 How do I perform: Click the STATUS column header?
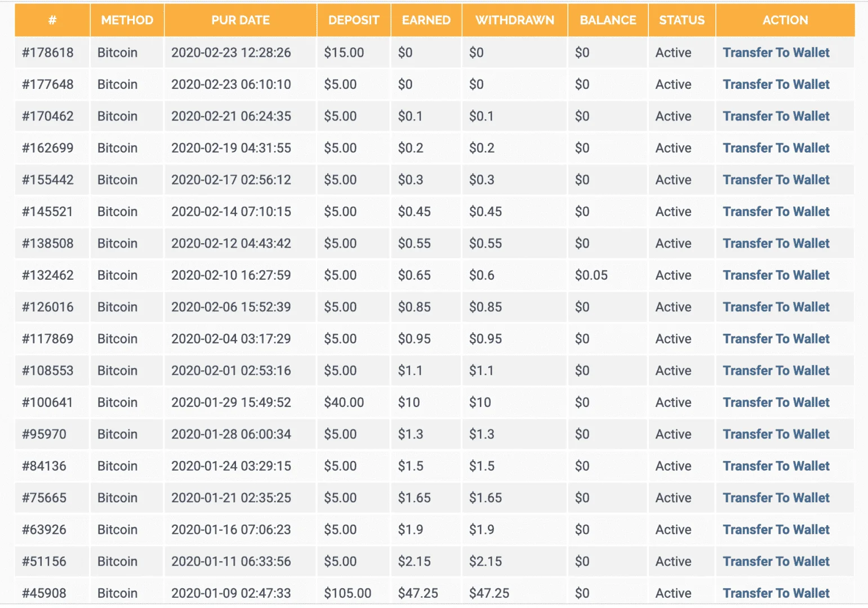682,20
